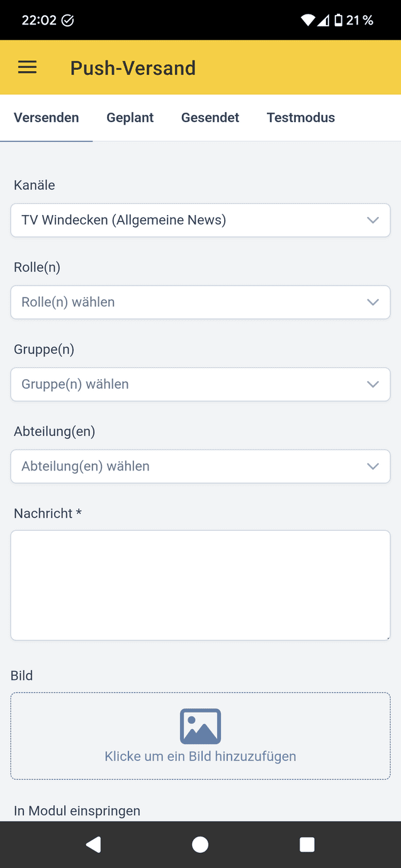This screenshot has height=868, width=401.
Task: Tap the Push-Versand page title
Action: (133, 68)
